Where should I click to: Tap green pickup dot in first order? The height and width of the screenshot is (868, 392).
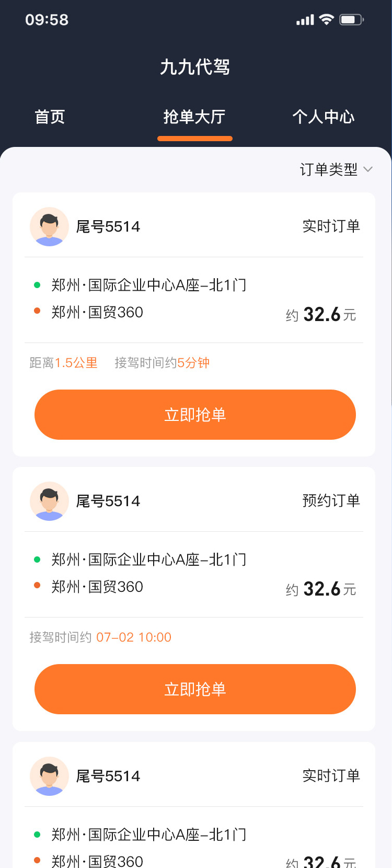pyautogui.click(x=37, y=285)
